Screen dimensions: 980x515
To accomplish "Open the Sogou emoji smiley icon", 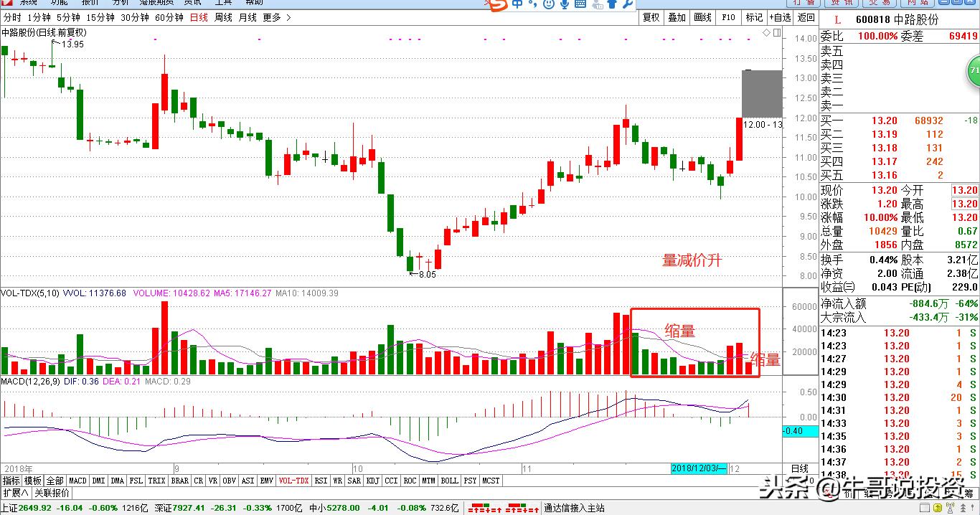I will (549, 4).
